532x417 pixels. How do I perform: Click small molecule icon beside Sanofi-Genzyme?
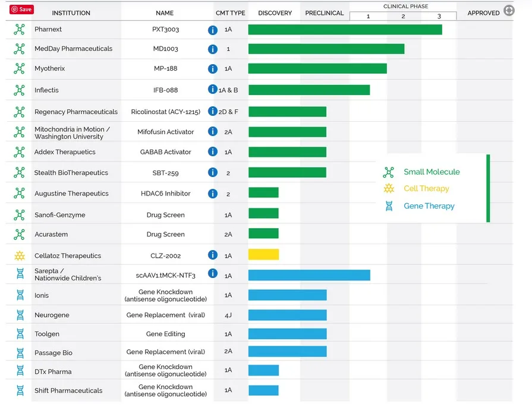20,215
